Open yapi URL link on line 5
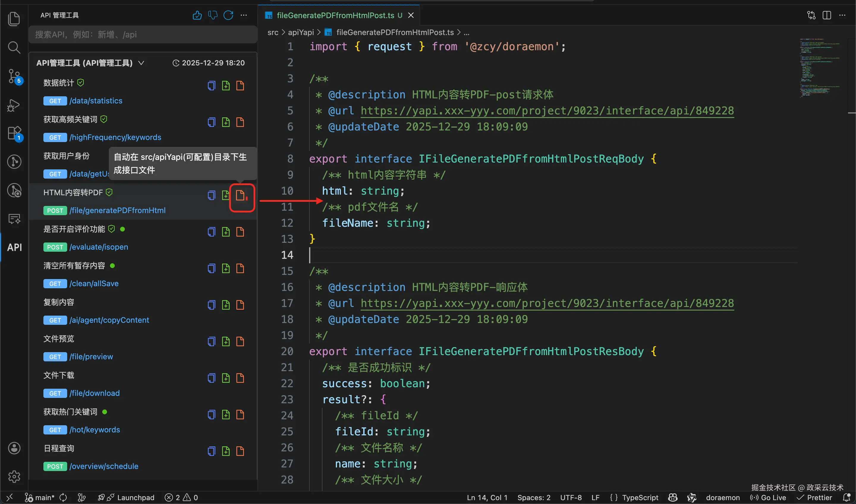Image resolution: width=856 pixels, height=504 pixels. pos(547,111)
